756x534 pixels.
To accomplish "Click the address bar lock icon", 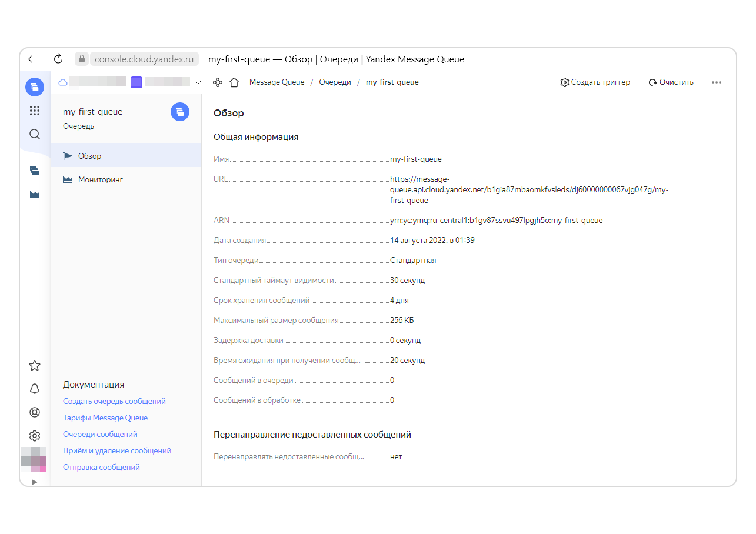I will click(x=82, y=59).
